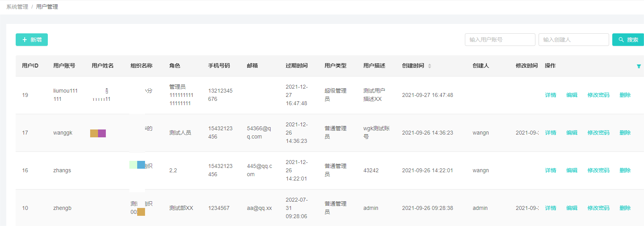The width and height of the screenshot is (644, 226).
Task: Select 用户管理 breadcrumb item
Action: [47, 7]
